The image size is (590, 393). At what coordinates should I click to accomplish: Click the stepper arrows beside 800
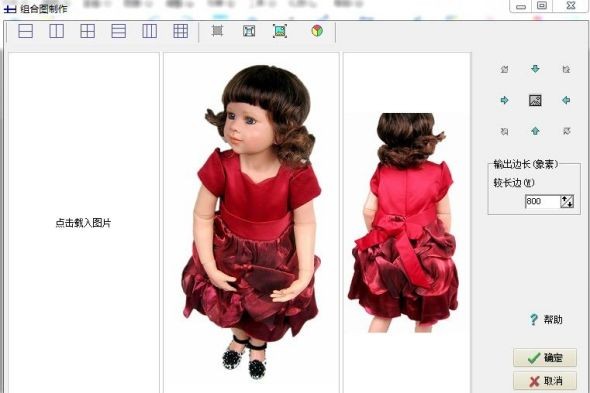tap(567, 201)
